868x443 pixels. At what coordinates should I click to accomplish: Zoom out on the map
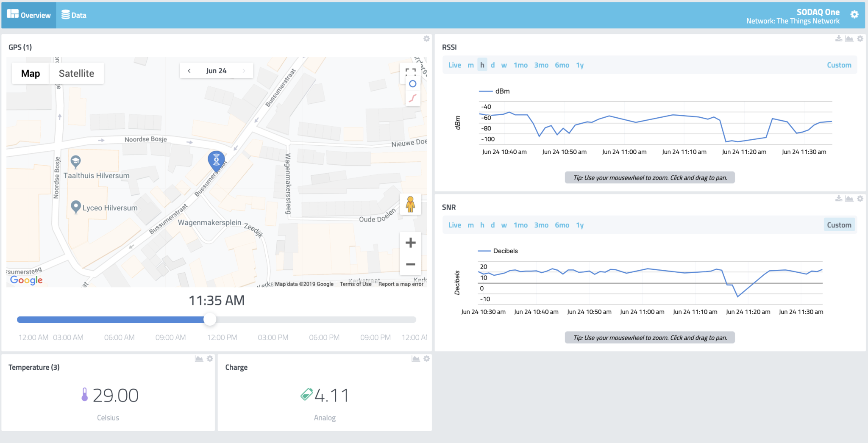pos(410,264)
